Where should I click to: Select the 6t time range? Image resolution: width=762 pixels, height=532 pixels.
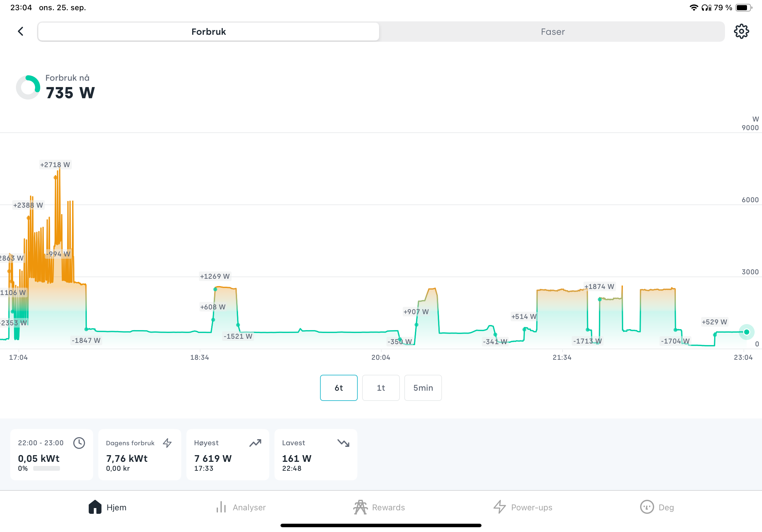pos(339,388)
